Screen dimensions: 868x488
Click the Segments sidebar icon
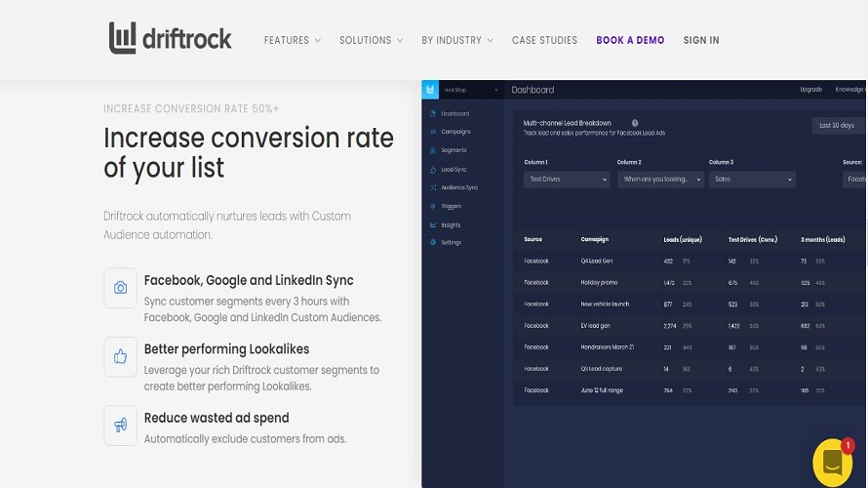[x=433, y=150]
